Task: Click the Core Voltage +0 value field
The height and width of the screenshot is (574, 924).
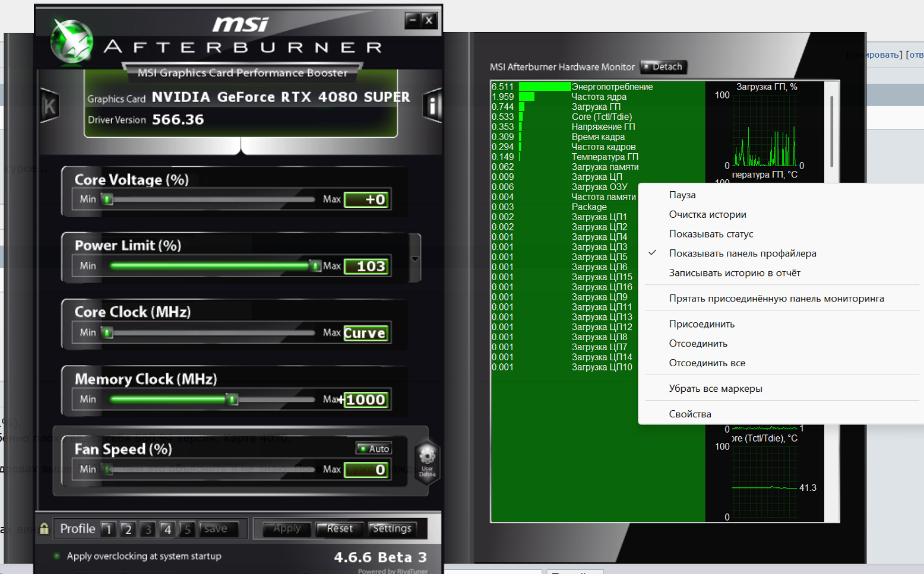Action: click(366, 199)
